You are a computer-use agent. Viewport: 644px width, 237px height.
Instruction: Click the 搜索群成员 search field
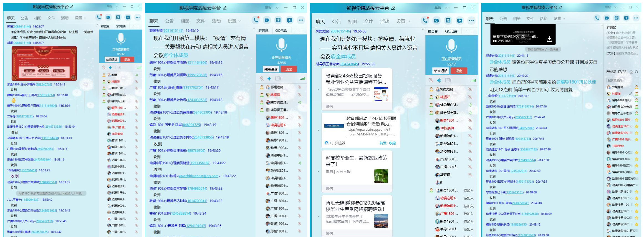(619, 80)
